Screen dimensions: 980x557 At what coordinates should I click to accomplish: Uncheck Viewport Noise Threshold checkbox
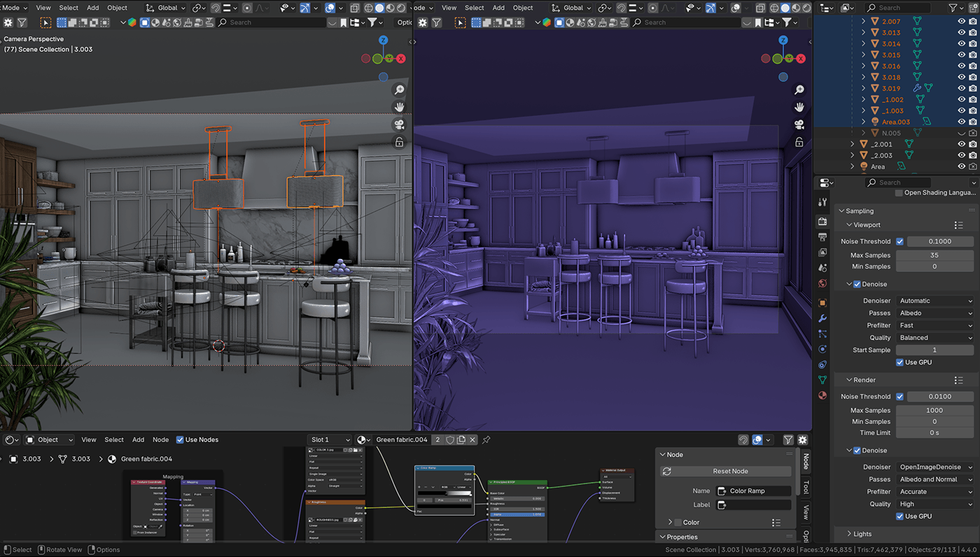tap(899, 241)
